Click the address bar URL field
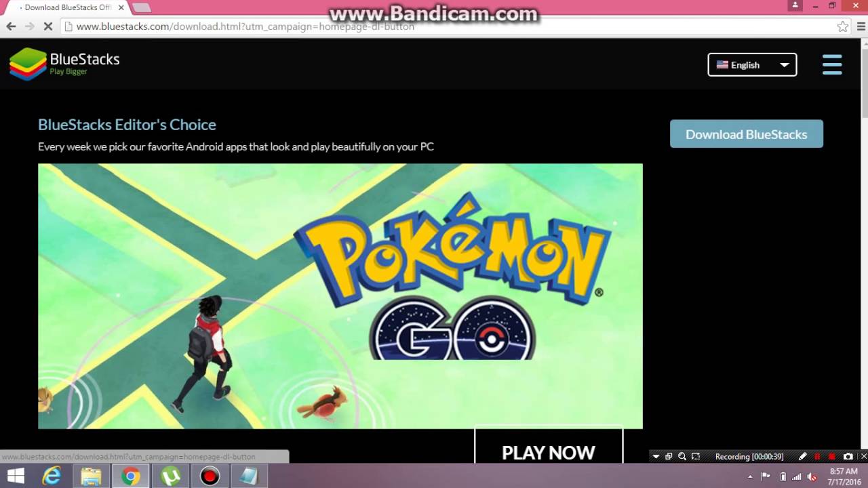 click(448, 26)
